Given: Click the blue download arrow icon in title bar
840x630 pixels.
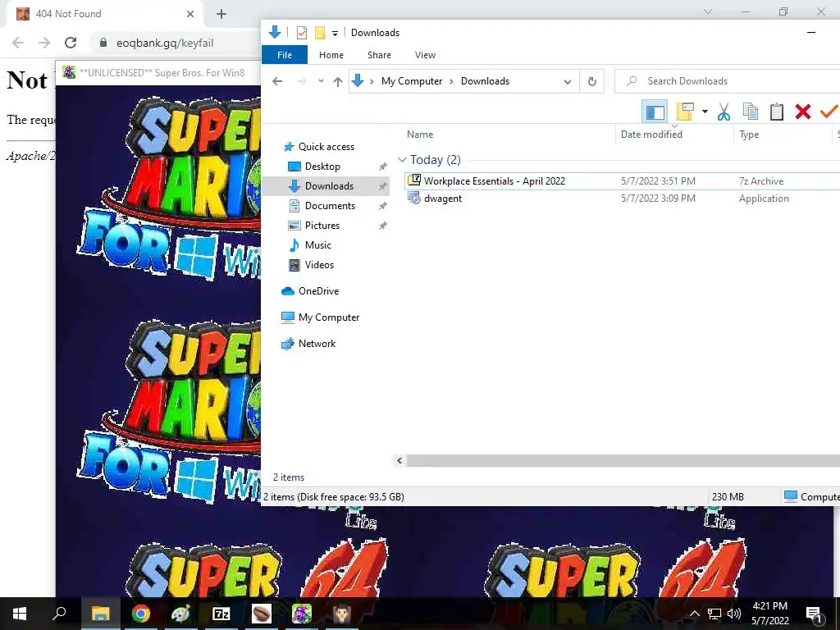Looking at the screenshot, I should 275,32.
